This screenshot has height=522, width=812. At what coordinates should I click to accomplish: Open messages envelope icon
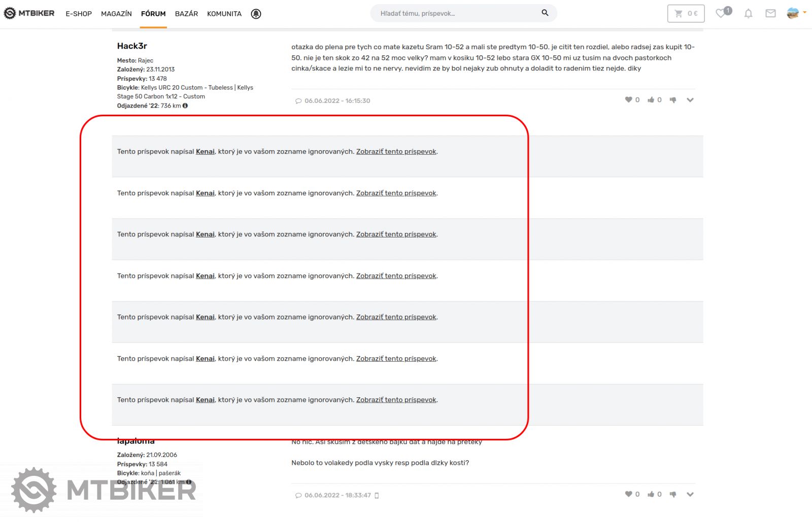click(770, 14)
